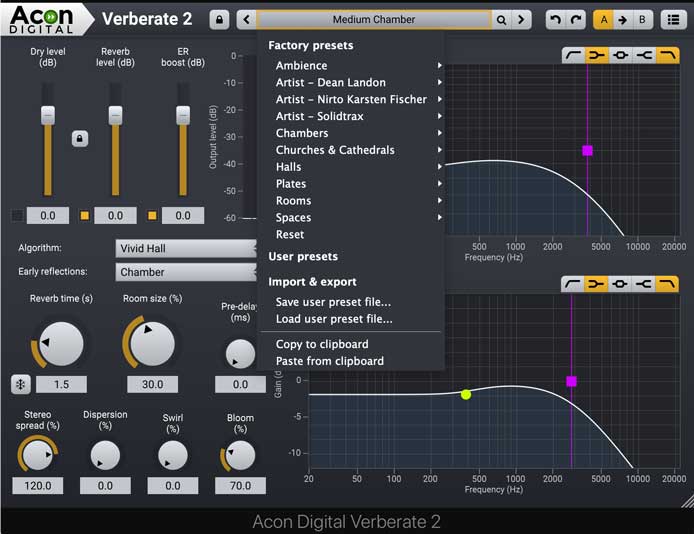
Task: Go to the previous preset arrow
Action: [x=246, y=20]
